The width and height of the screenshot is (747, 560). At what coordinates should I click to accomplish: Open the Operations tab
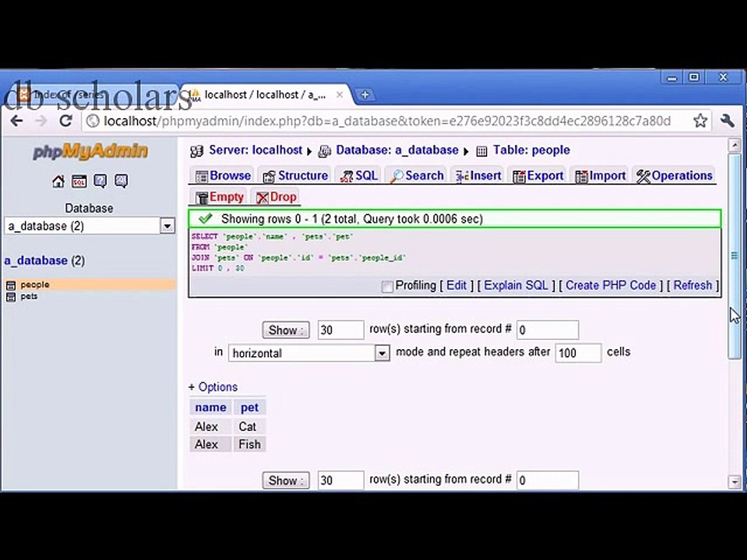[674, 176]
